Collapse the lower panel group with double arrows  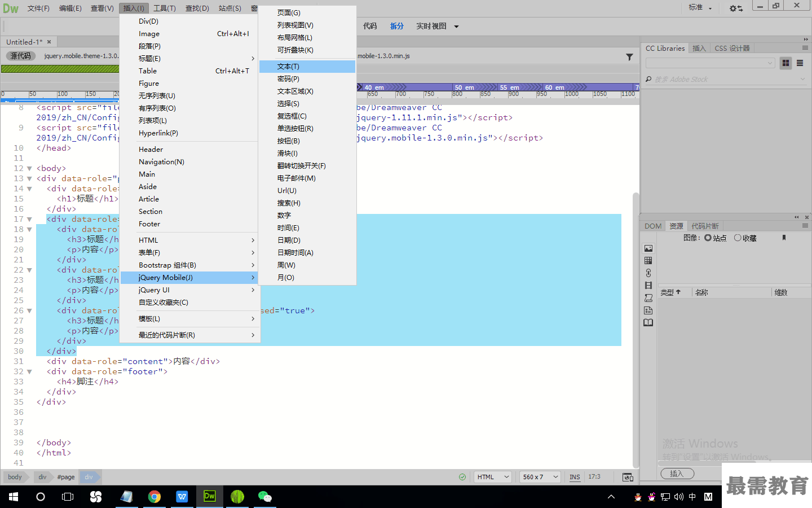click(797, 217)
